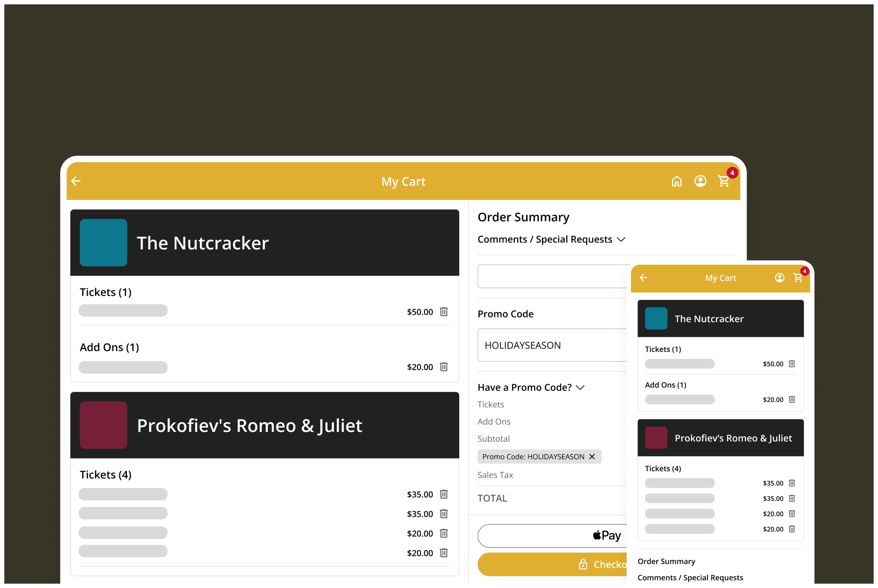Open cart icon in tablet header
Screen dimensions: 878x588
(x=723, y=181)
